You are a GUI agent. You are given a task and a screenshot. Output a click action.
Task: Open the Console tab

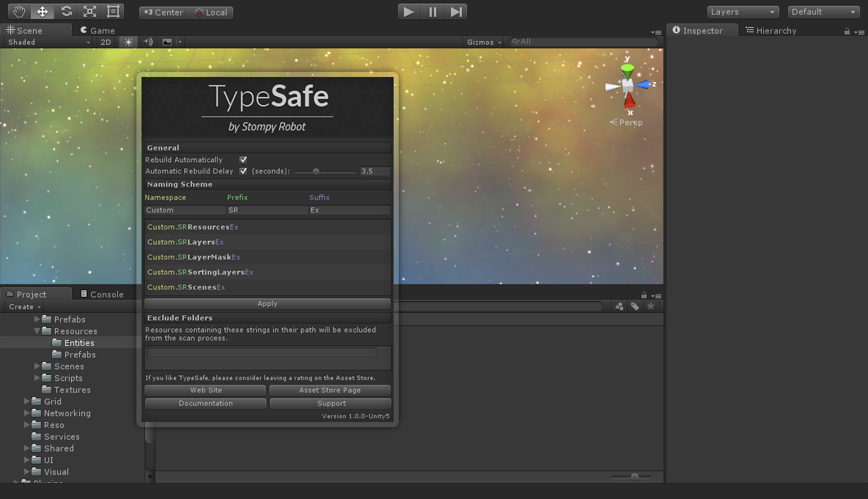[x=102, y=295]
